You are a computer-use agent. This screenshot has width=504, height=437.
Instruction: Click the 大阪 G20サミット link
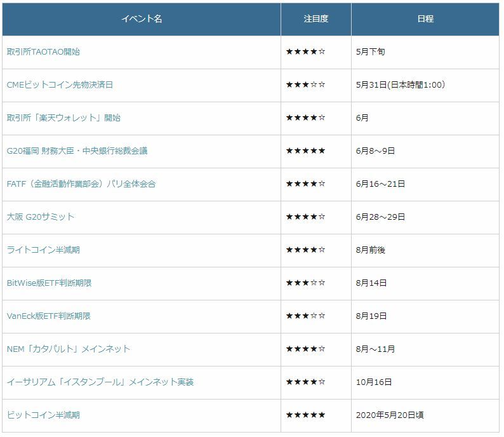41,217
